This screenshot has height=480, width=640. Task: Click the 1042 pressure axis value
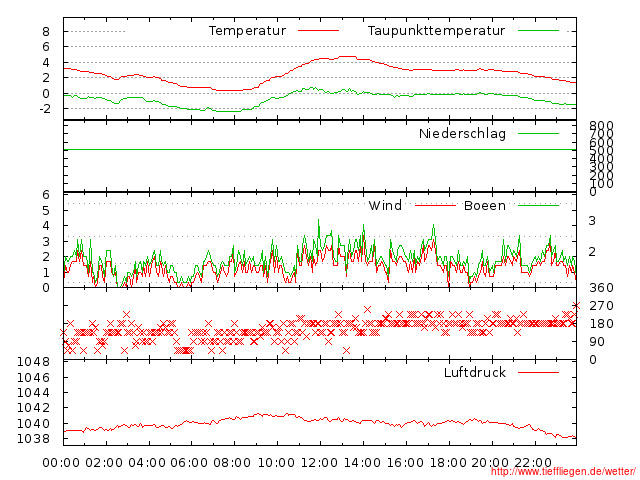pos(33,408)
